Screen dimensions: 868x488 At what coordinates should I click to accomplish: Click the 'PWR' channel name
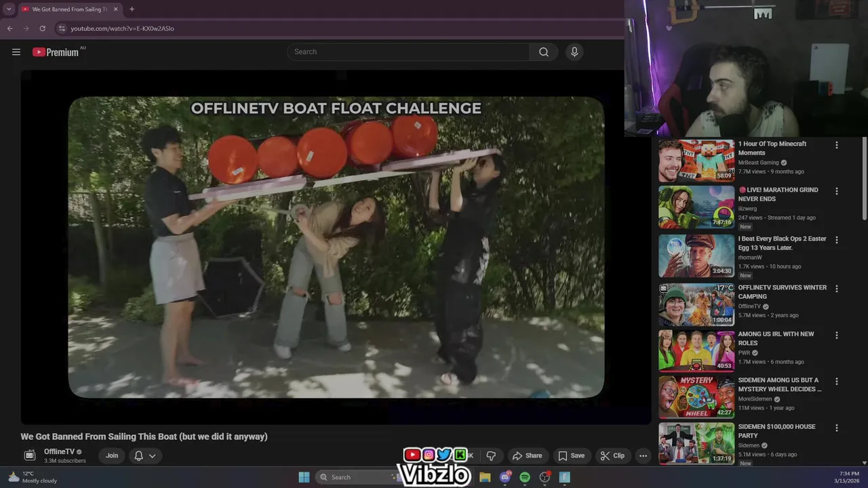[x=744, y=353]
